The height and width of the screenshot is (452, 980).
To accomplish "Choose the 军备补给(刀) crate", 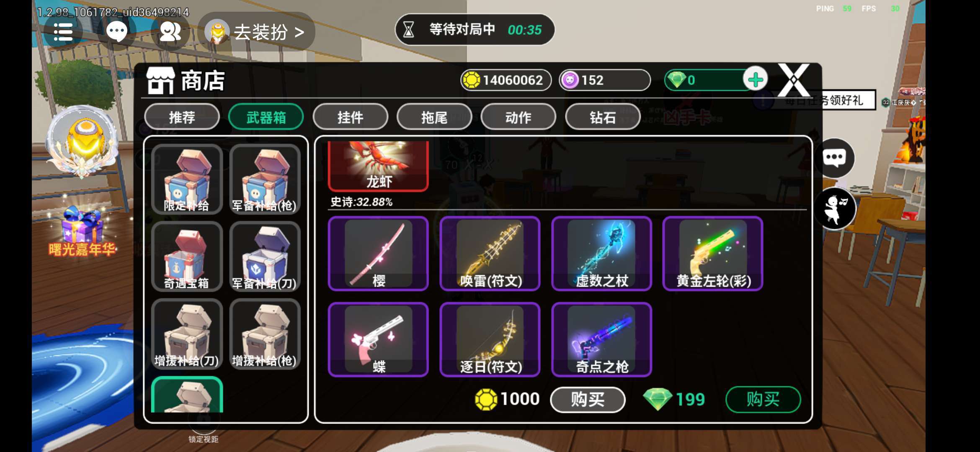I will pyautogui.click(x=265, y=257).
